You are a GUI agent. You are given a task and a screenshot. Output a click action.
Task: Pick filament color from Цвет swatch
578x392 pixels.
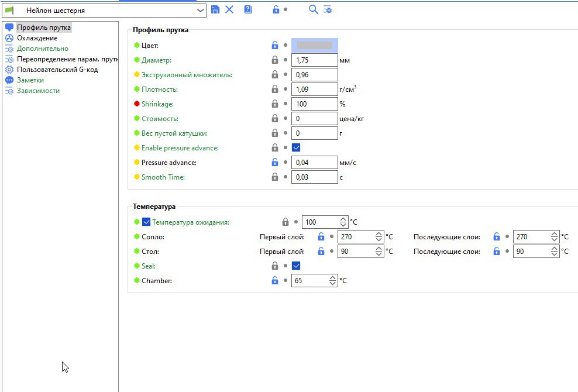314,45
